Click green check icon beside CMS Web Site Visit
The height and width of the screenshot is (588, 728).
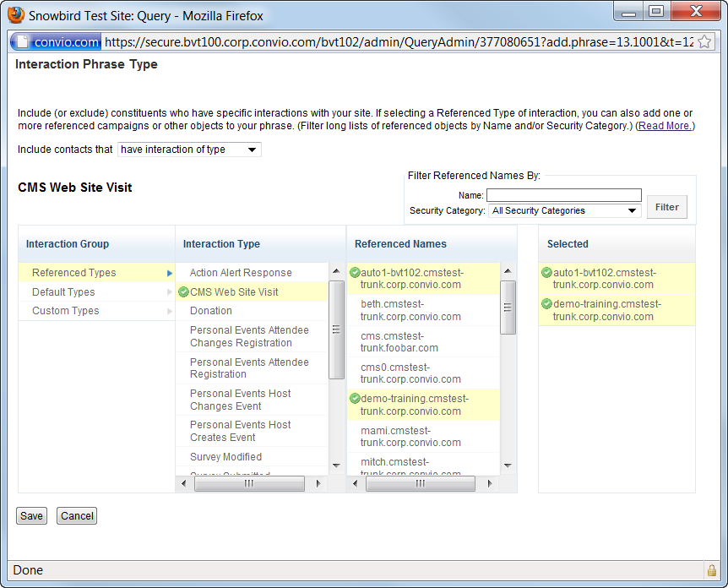tap(183, 291)
